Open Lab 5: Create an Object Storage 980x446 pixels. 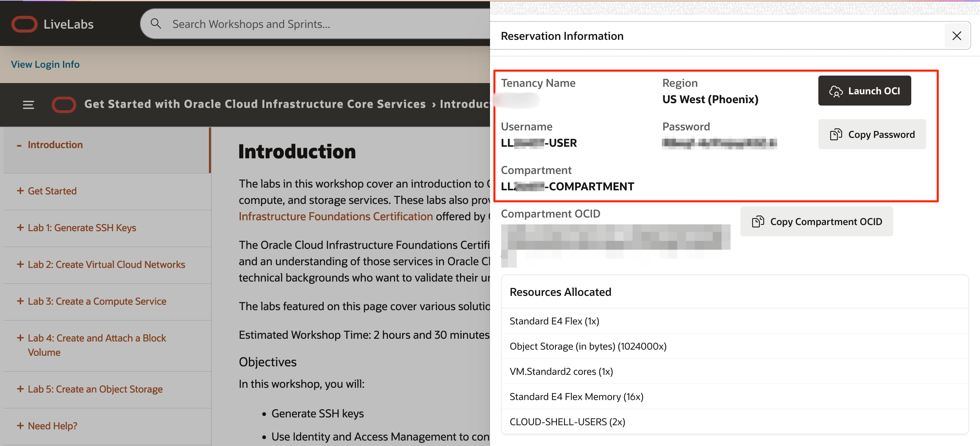click(95, 389)
